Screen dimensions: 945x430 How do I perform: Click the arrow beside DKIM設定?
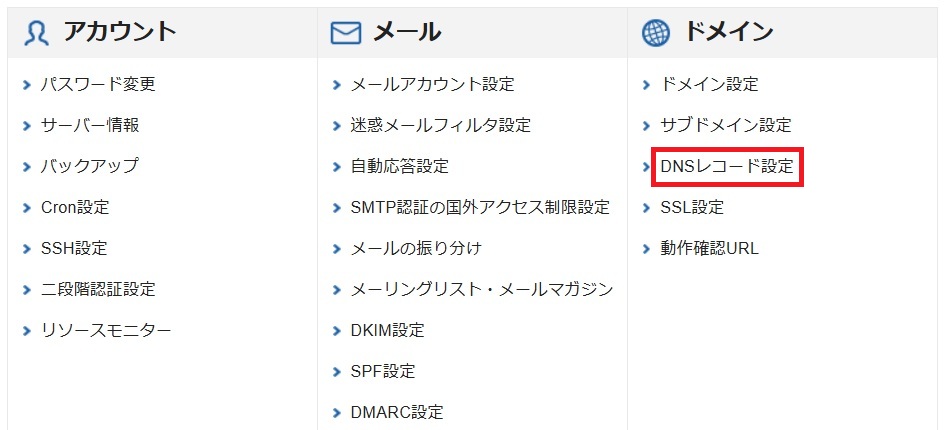[x=337, y=331]
